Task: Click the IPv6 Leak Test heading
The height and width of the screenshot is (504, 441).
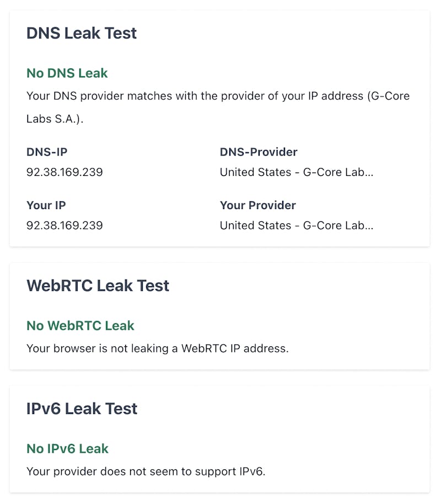Action: pyautogui.click(x=82, y=409)
